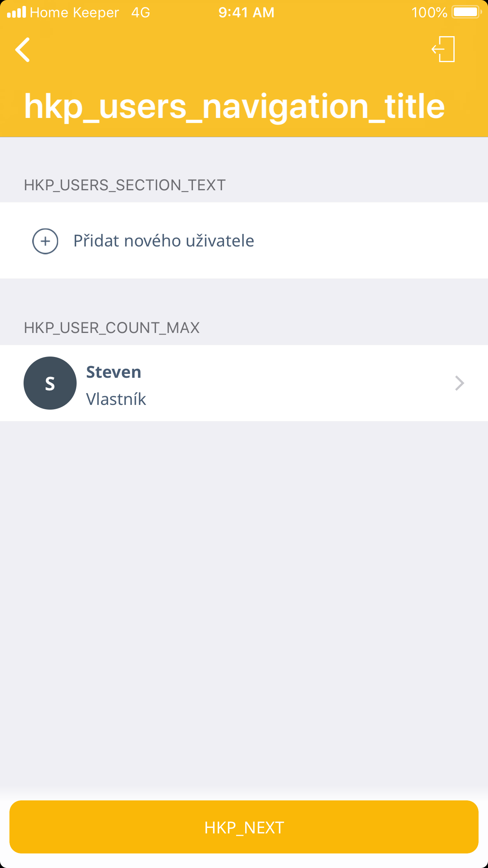Viewport: 488px width, 868px height.
Task: Tap the HKP_USER_COUNT_MAX section header
Action: pos(112,328)
